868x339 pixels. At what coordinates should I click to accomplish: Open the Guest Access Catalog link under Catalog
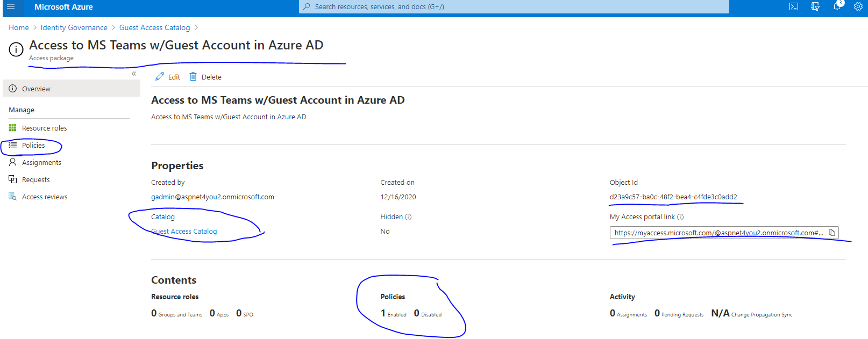click(184, 231)
